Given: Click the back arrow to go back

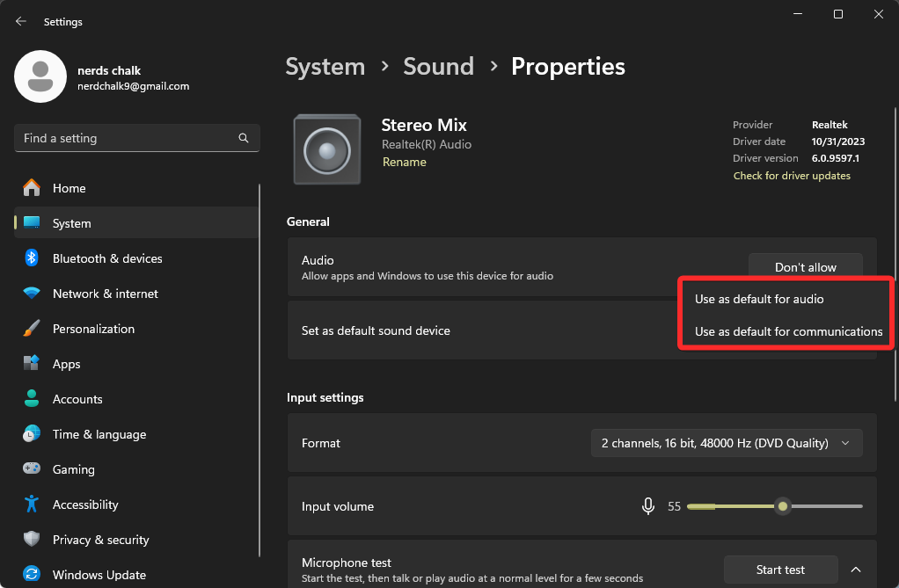Looking at the screenshot, I should tap(20, 20).
